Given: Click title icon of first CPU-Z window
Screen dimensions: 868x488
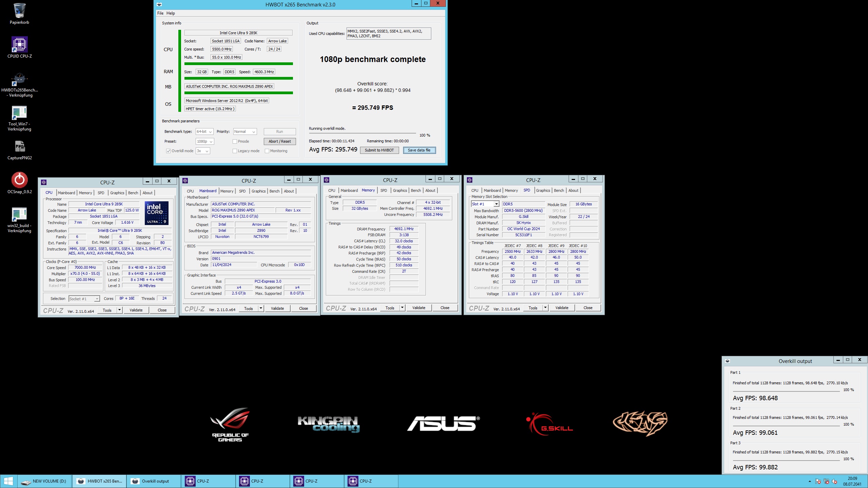Looking at the screenshot, I should coord(44,182).
